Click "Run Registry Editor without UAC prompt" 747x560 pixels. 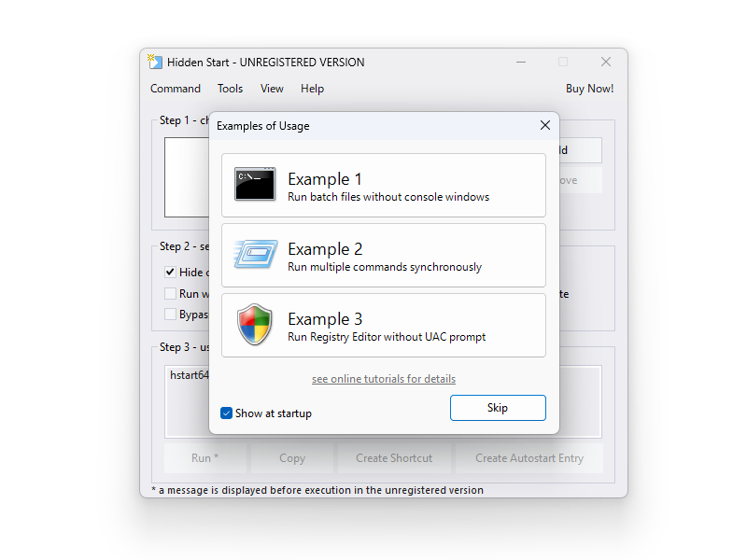click(x=387, y=337)
